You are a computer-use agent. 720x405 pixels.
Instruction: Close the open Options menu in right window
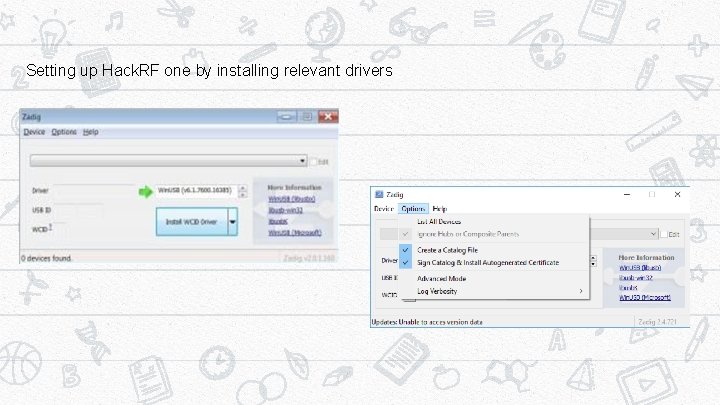[x=413, y=208]
